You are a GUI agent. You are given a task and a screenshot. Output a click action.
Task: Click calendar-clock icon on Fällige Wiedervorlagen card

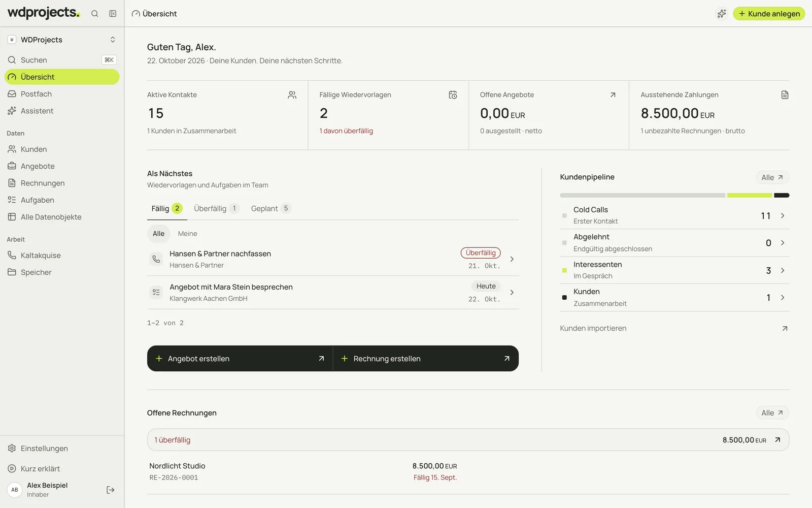pos(453,95)
